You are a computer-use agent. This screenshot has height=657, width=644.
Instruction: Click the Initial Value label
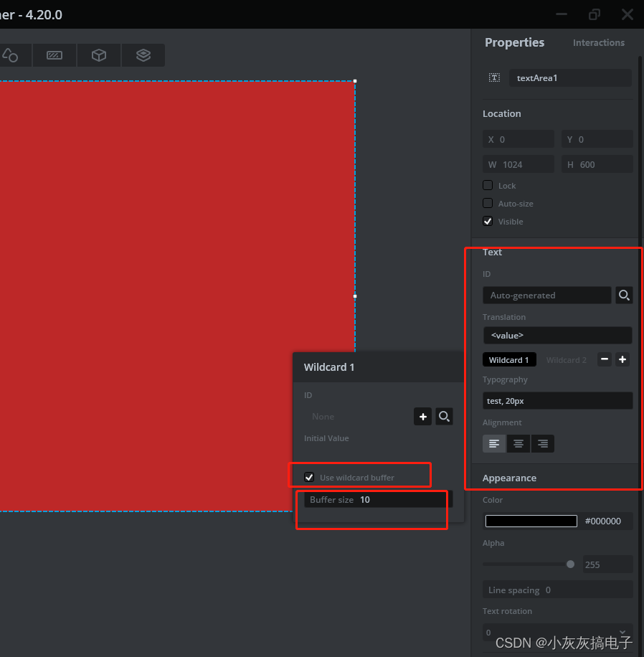(326, 438)
